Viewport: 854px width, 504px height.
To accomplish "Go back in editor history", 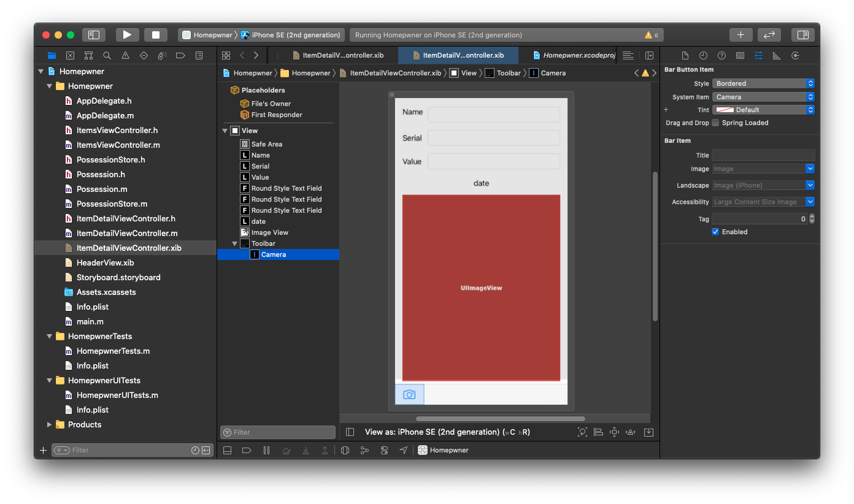I will click(x=242, y=55).
